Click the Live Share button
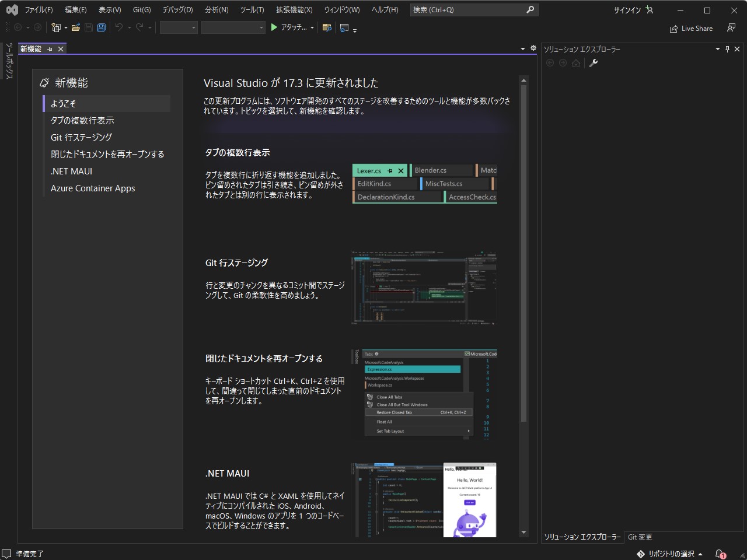Viewport: 747px width, 560px height. [x=692, y=28]
